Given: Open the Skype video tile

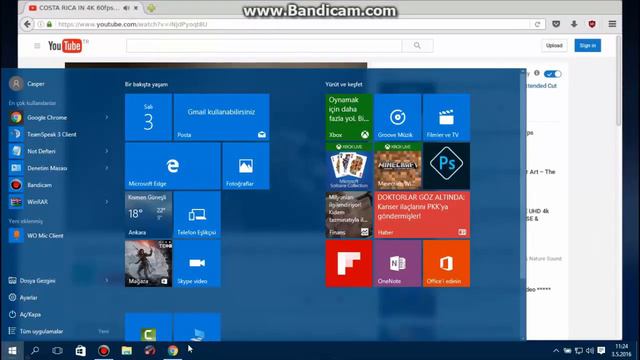Looking at the screenshot, I should pyautogui.click(x=197, y=263).
